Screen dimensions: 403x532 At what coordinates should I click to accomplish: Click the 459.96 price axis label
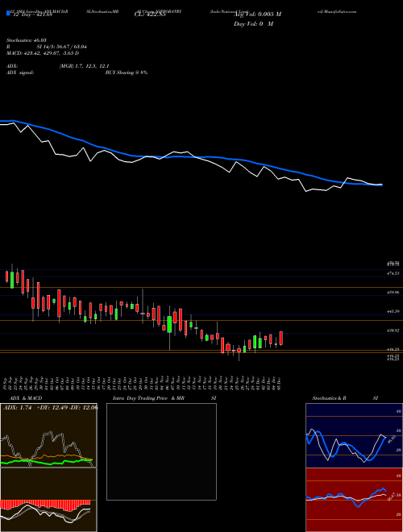pyautogui.click(x=394, y=292)
